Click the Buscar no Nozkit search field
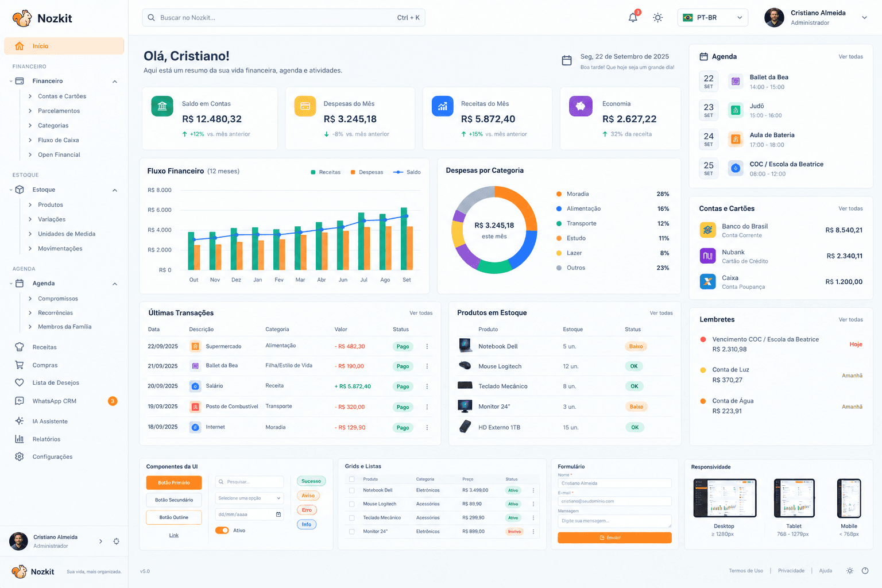 284,18
